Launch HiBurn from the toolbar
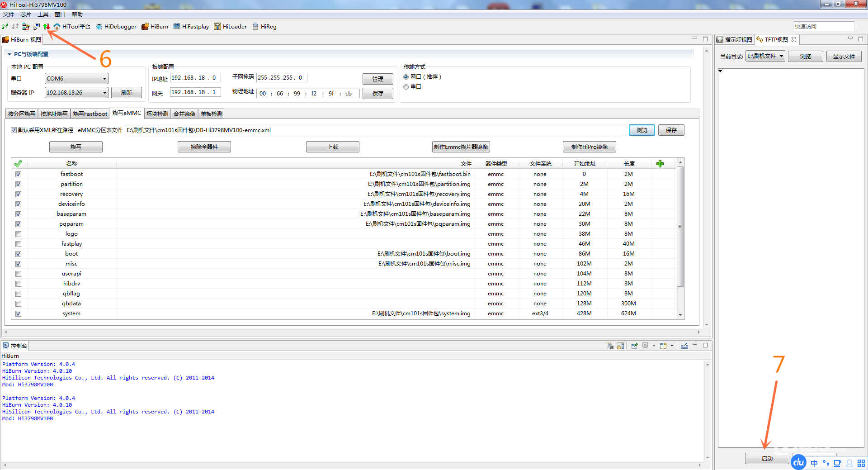This screenshot has width=868, height=470. point(155,26)
